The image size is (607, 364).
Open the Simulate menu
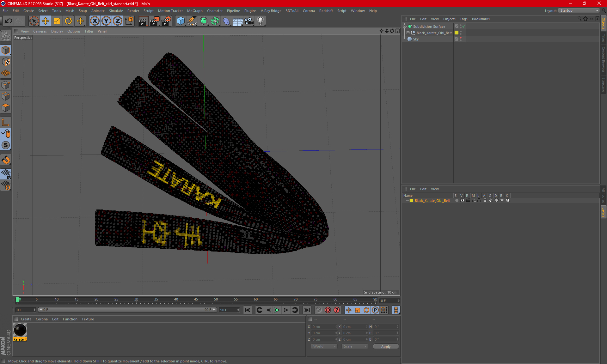point(116,11)
